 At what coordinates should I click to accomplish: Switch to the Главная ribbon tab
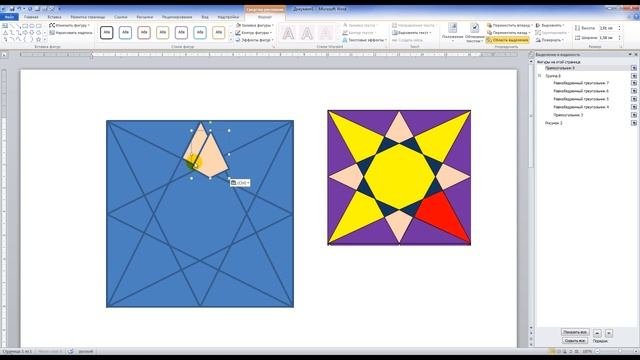[x=31, y=17]
